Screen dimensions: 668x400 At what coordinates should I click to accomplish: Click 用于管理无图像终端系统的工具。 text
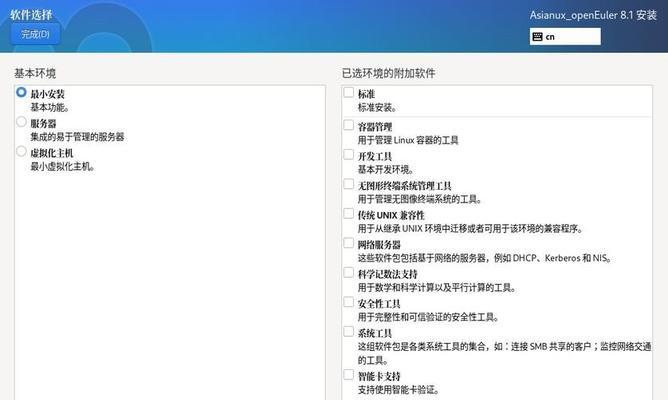click(x=420, y=199)
